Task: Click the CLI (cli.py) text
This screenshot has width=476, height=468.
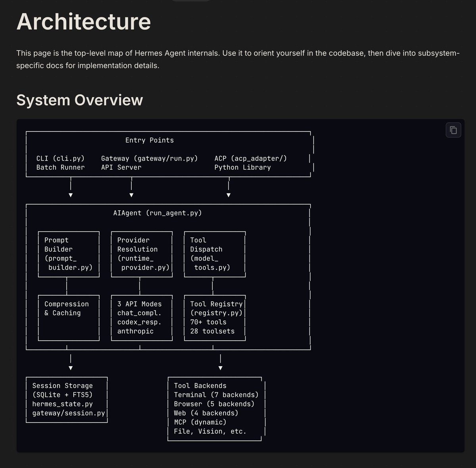Action: coord(60,159)
